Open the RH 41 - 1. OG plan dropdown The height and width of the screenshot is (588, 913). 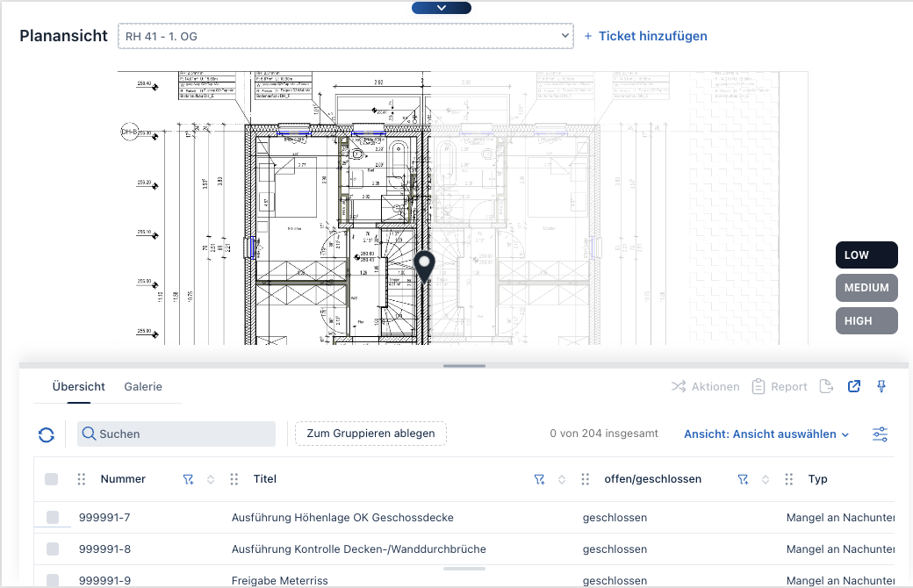[x=346, y=36]
